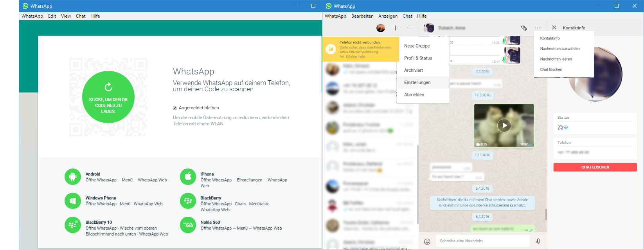Image resolution: width=644 pixels, height=250 pixels.
Task: Open own profile avatar above the chat list
Action: (x=381, y=28)
